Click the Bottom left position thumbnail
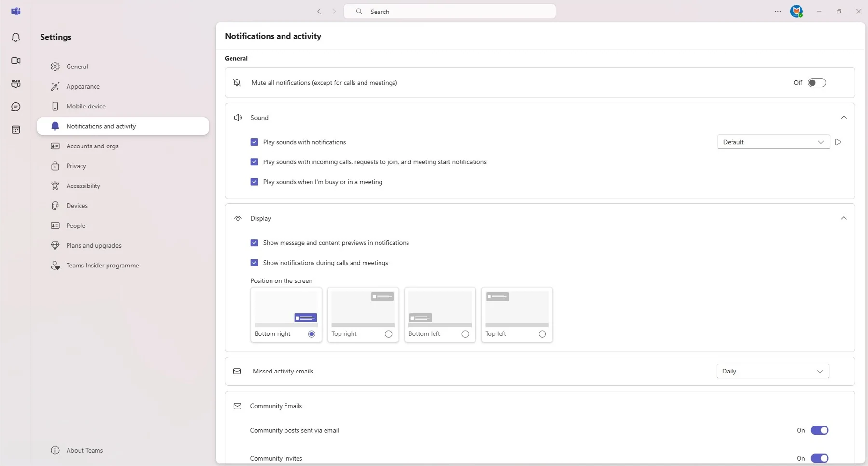This screenshot has width=868, height=466. (x=440, y=309)
